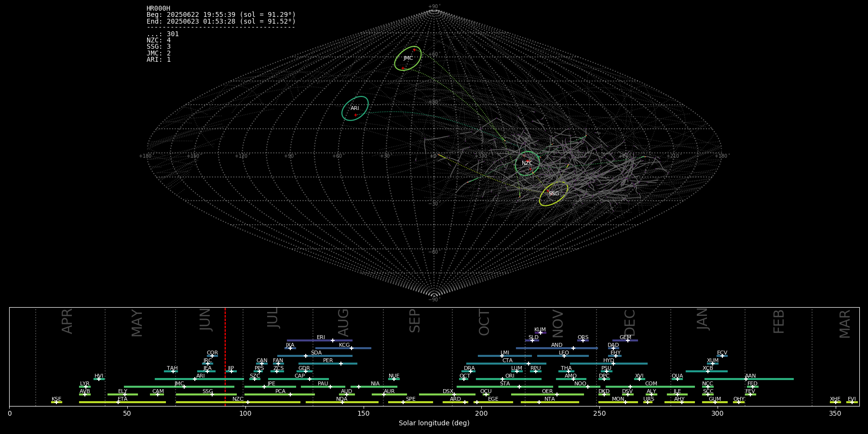
Task: Click the MAY month label
Action: coord(137,323)
